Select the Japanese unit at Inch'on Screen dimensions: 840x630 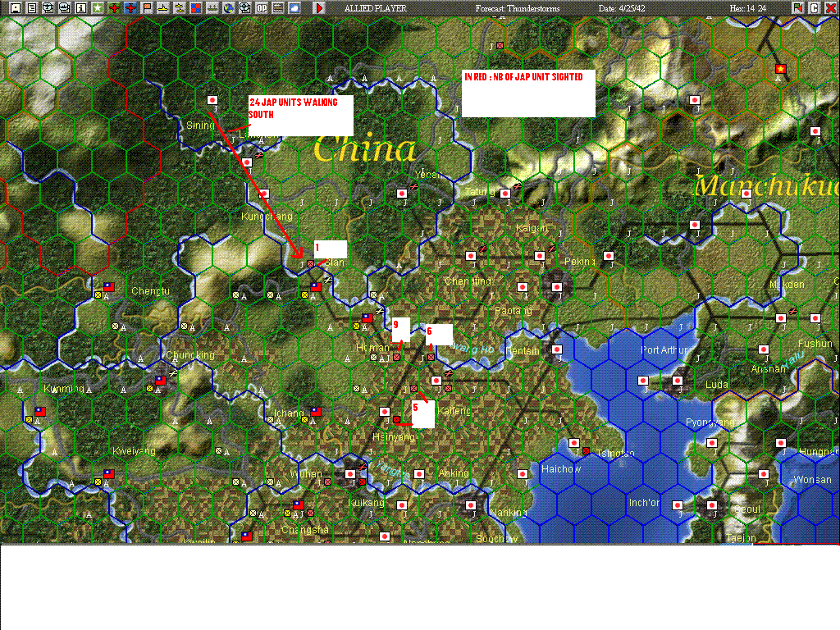tap(677, 505)
